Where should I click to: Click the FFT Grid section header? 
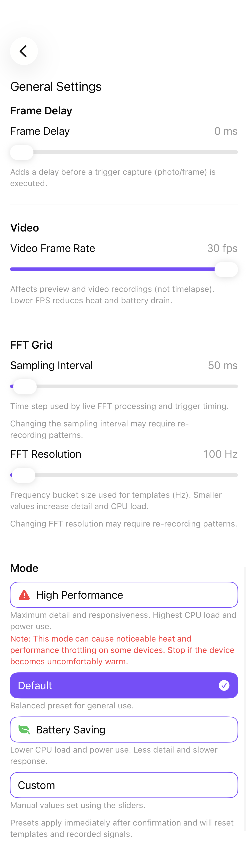pyautogui.click(x=31, y=345)
